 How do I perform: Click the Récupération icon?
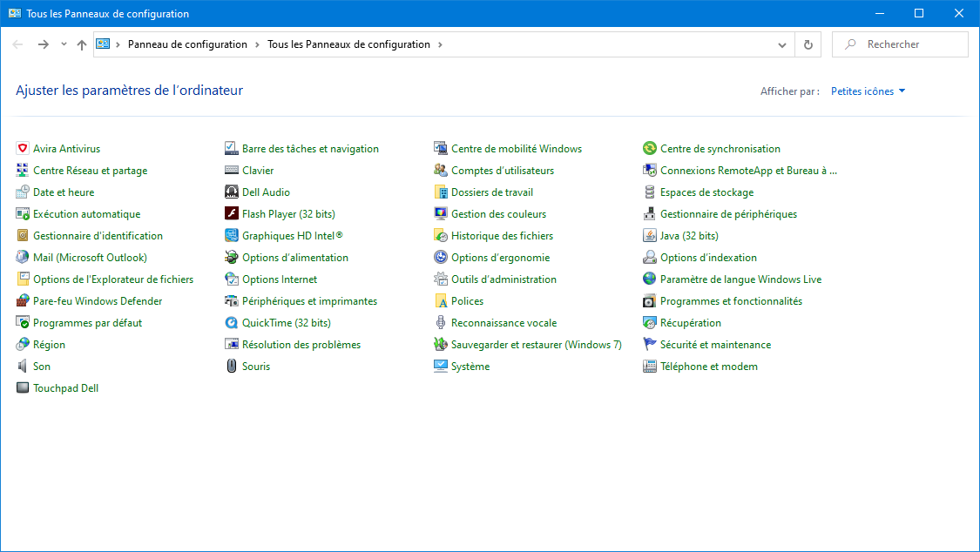point(649,322)
